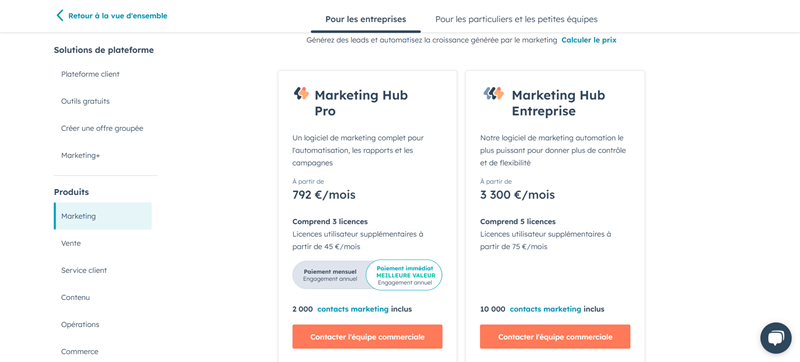Switch to Pour les particuliers et petites équipes tab

tap(516, 19)
